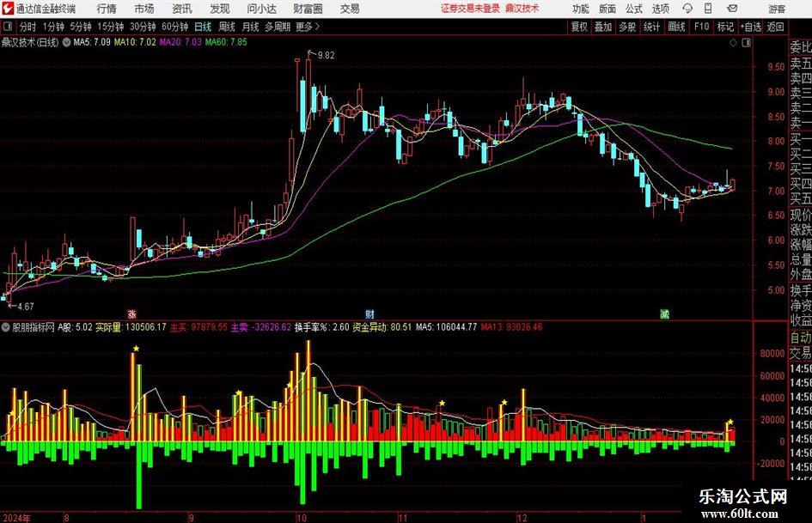Viewport: 812px width, 523px height.
Task: Open the 市场 menu
Action: pyautogui.click(x=144, y=9)
